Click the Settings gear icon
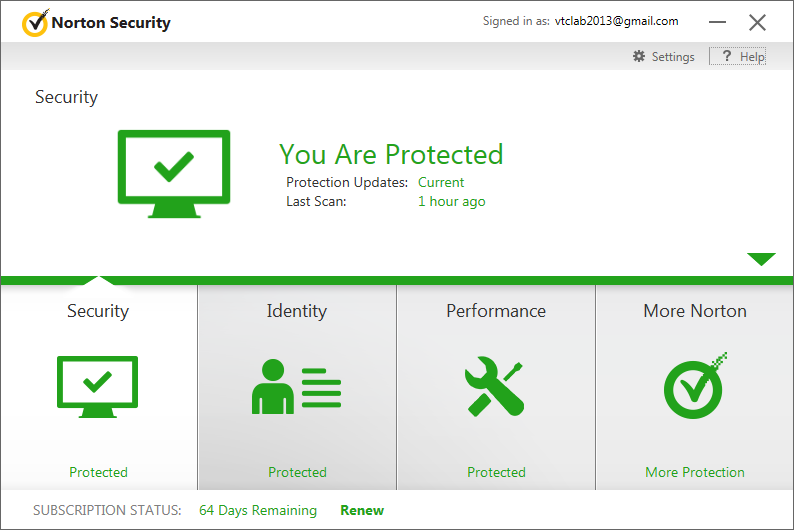 tap(639, 57)
